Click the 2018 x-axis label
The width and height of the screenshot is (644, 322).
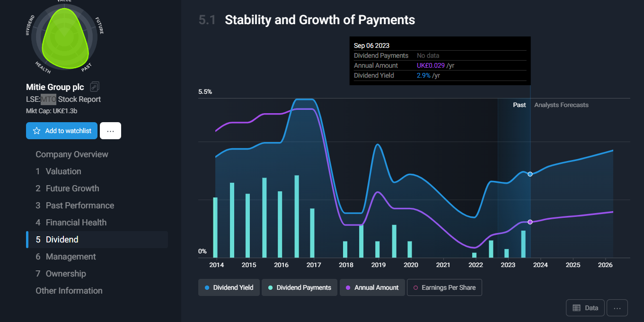tap(346, 265)
